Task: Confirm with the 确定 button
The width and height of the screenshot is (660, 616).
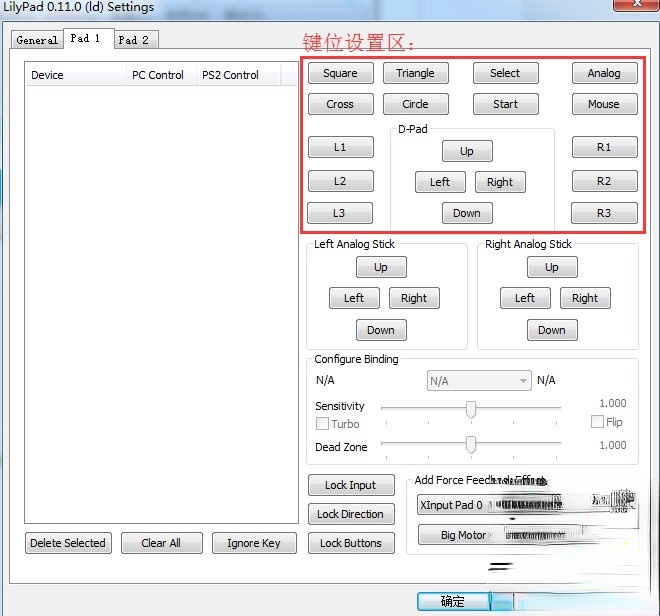Action: click(454, 601)
